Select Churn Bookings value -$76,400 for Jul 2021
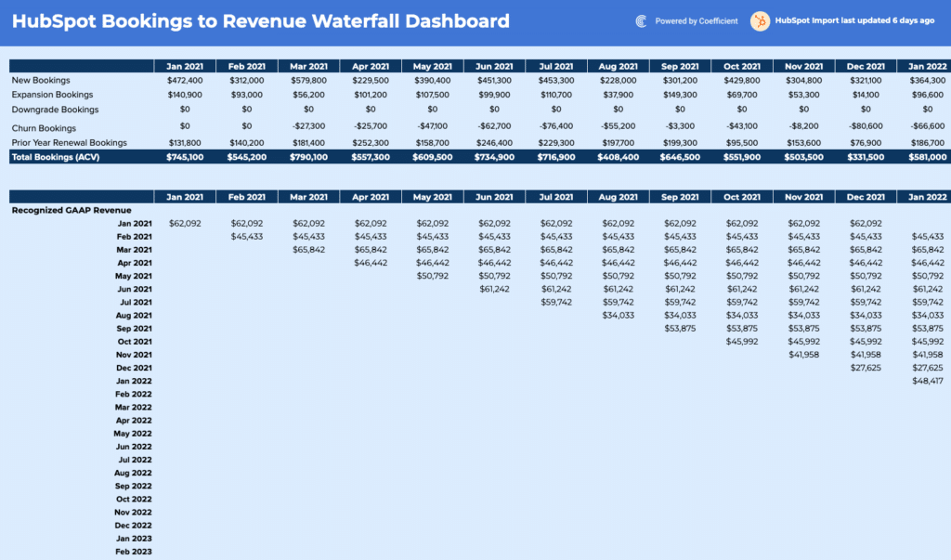Screen dimensions: 951x560 click(556, 126)
